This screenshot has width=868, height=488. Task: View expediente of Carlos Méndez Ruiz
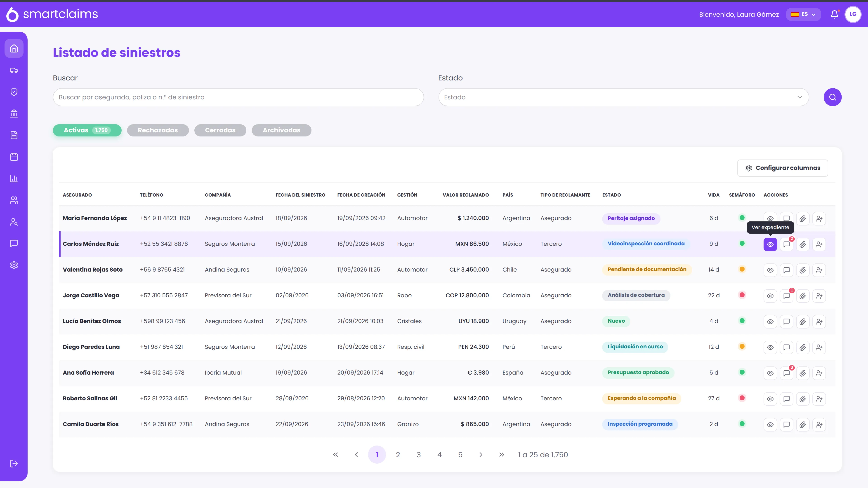pos(770,244)
